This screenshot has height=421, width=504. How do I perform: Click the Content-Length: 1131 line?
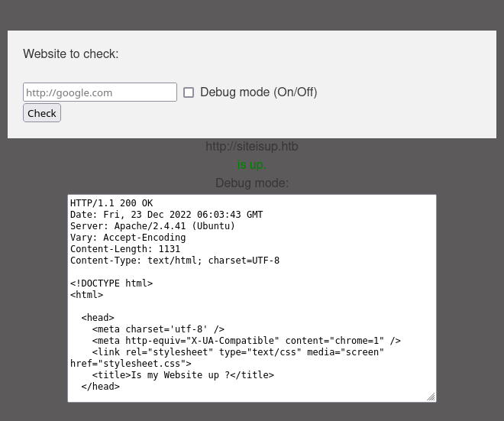[125, 249]
